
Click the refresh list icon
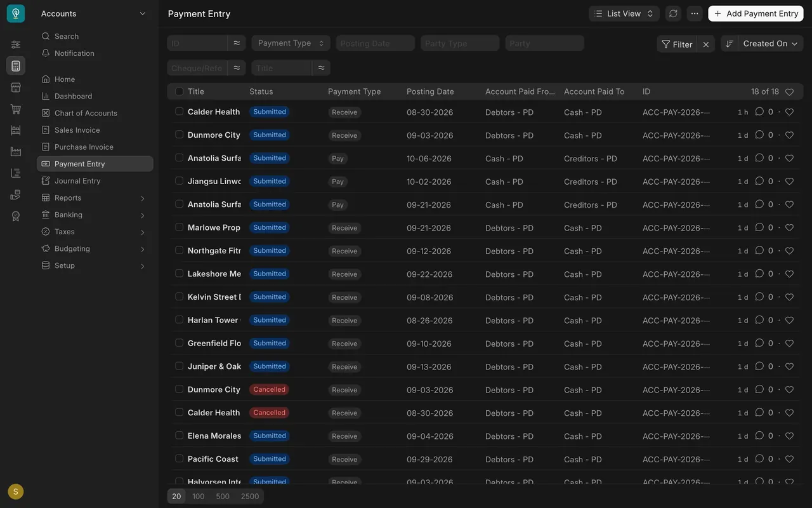pos(673,13)
